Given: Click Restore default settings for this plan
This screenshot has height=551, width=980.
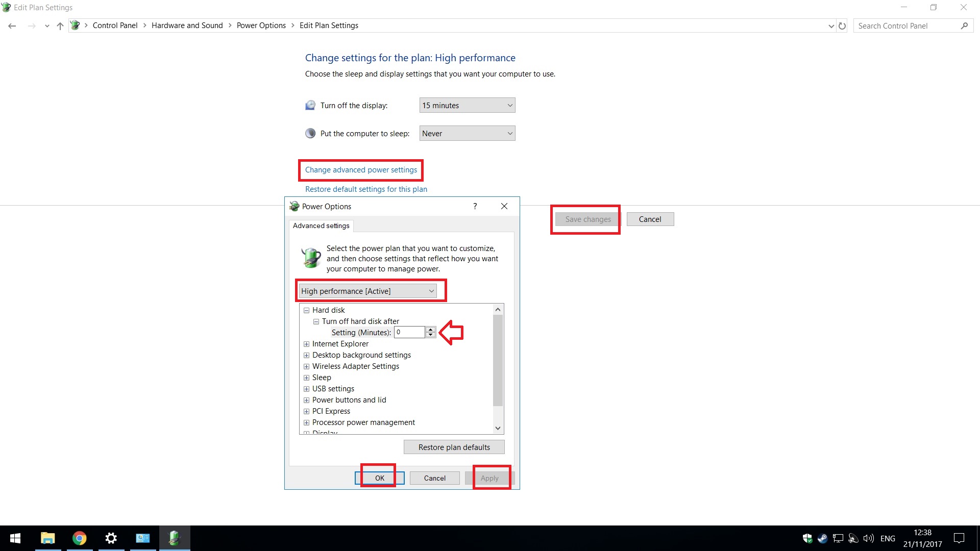Looking at the screenshot, I should [366, 189].
